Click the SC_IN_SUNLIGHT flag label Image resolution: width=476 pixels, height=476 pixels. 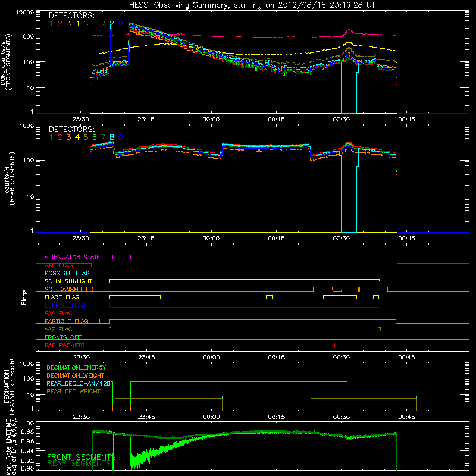pos(68,281)
